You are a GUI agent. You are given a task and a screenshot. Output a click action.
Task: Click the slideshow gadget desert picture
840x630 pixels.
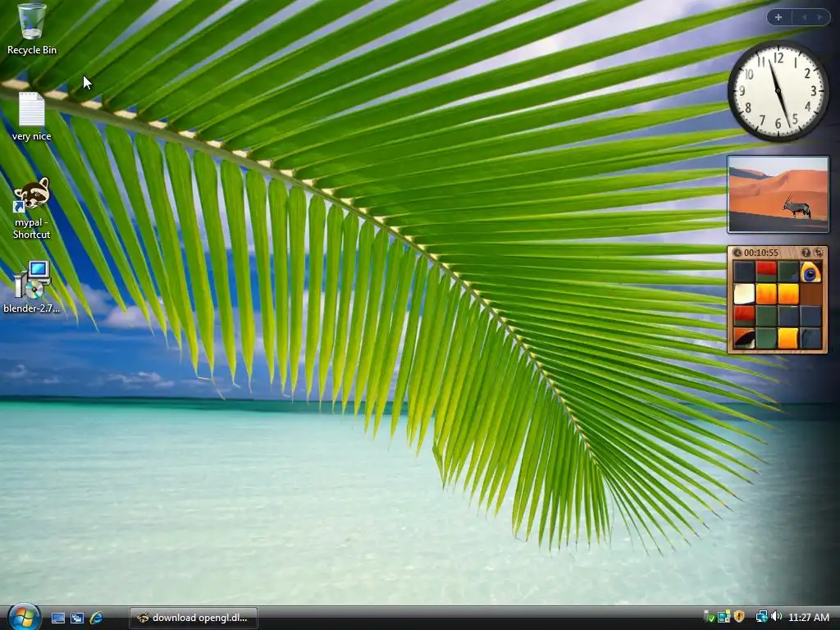[x=778, y=194]
